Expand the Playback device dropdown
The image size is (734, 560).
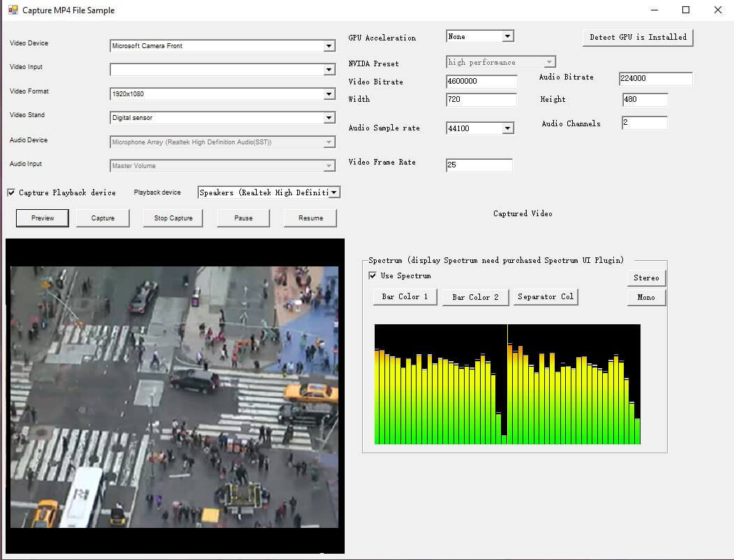click(334, 192)
